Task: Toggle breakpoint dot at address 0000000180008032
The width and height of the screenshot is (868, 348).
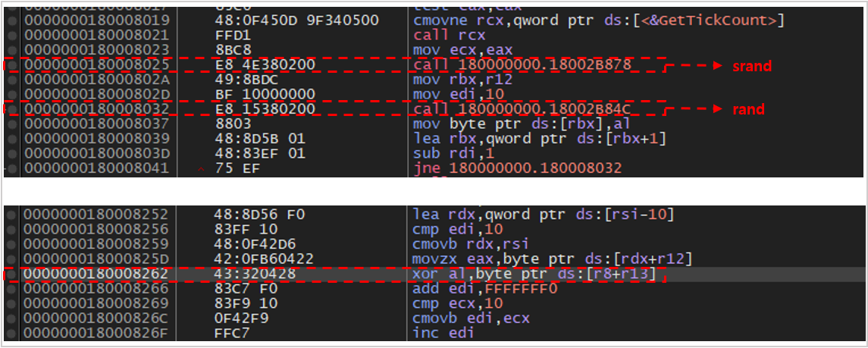Action: [11, 108]
